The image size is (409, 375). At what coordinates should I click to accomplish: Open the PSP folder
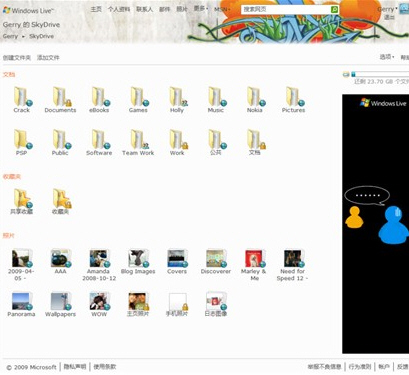22,142
